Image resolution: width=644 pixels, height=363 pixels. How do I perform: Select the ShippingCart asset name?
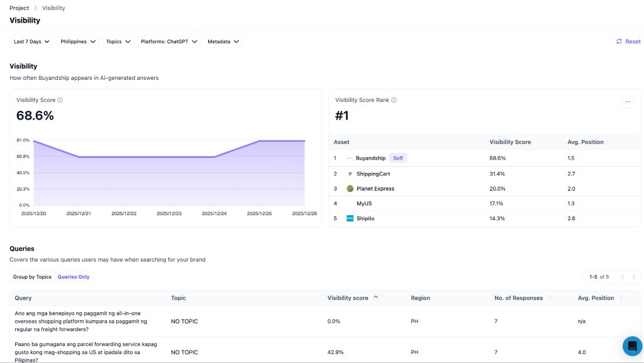[x=373, y=174]
